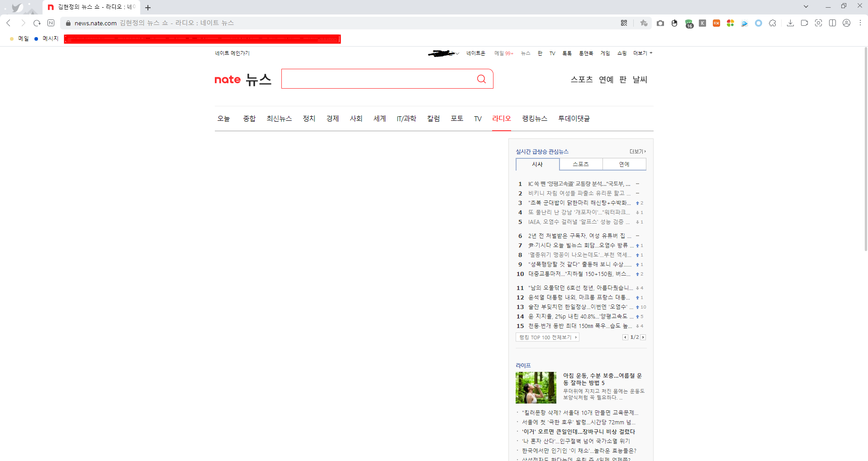This screenshot has width=868, height=461.
Task: Click the gray K extension icon
Action: click(702, 23)
